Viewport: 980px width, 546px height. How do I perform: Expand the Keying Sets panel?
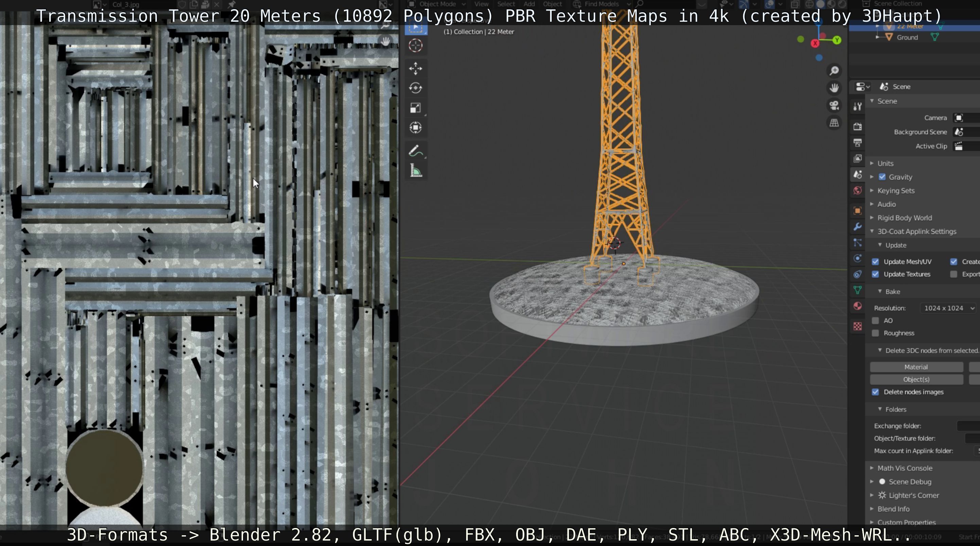pos(896,190)
